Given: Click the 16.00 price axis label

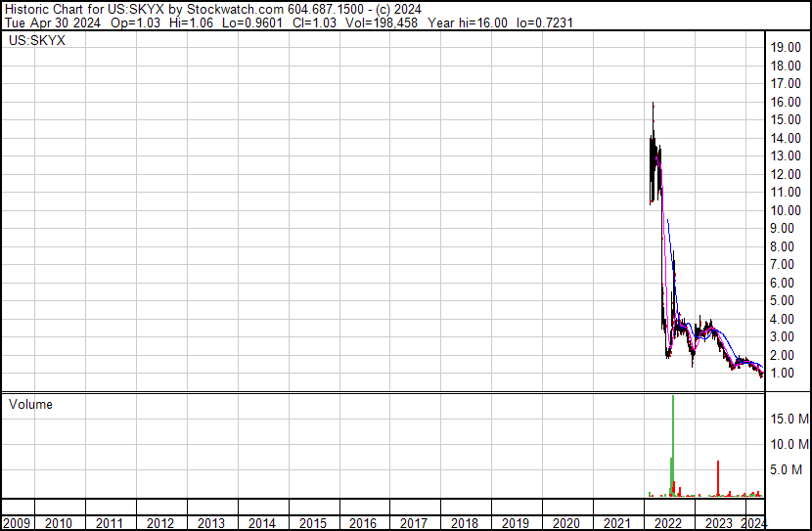Looking at the screenshot, I should click(785, 102).
